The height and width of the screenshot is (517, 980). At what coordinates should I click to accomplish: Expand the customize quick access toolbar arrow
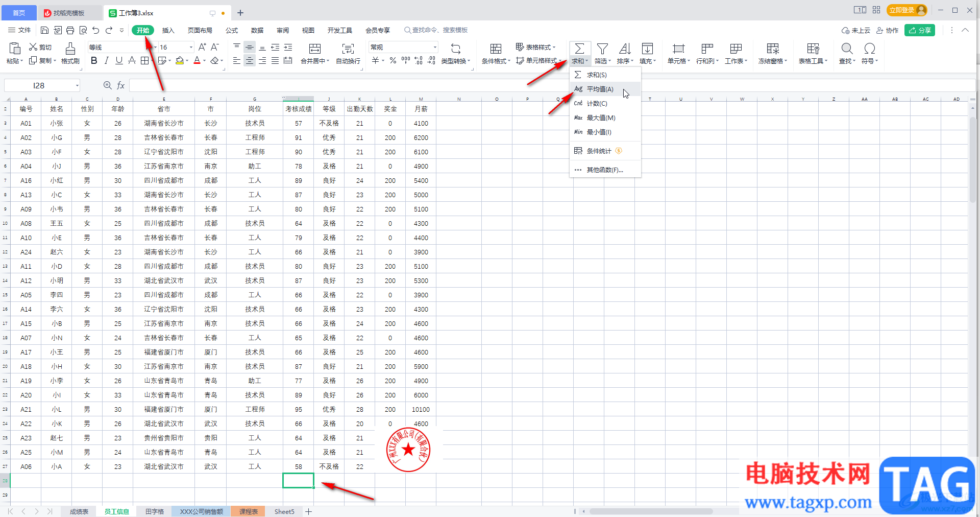pyautogui.click(x=121, y=30)
